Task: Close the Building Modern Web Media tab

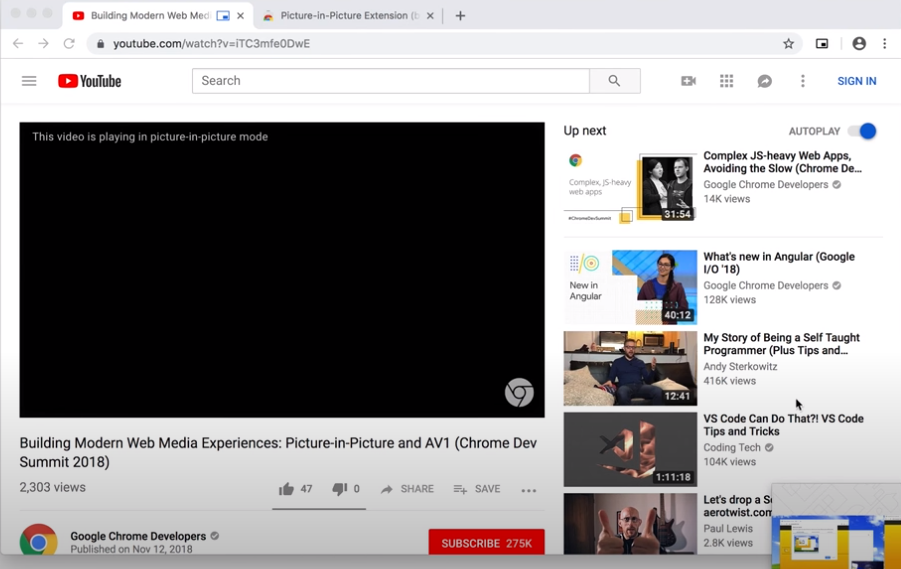Action: (240, 16)
